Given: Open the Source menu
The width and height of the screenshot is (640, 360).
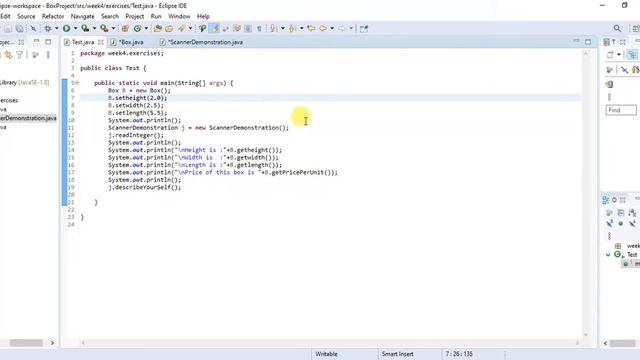Looking at the screenshot, I should [26, 16].
